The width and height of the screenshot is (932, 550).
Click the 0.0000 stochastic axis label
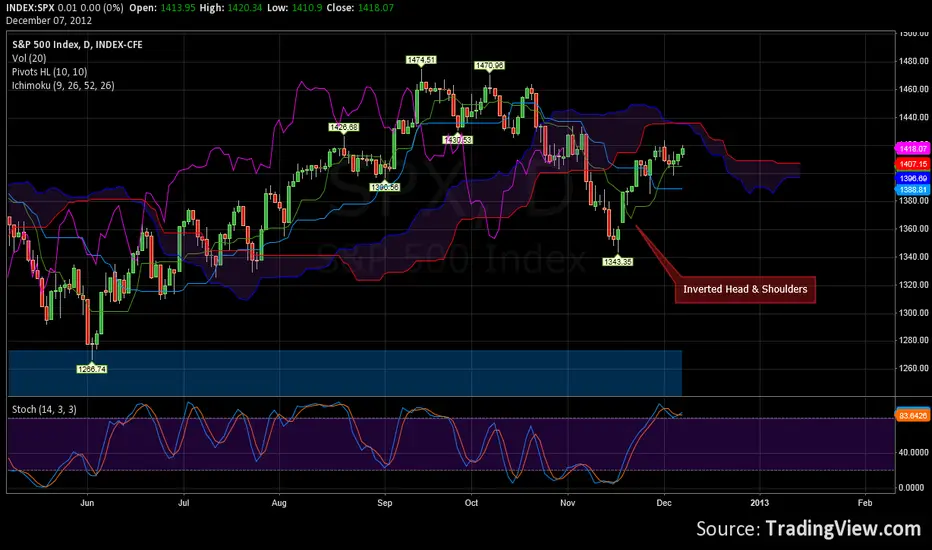(x=912, y=488)
